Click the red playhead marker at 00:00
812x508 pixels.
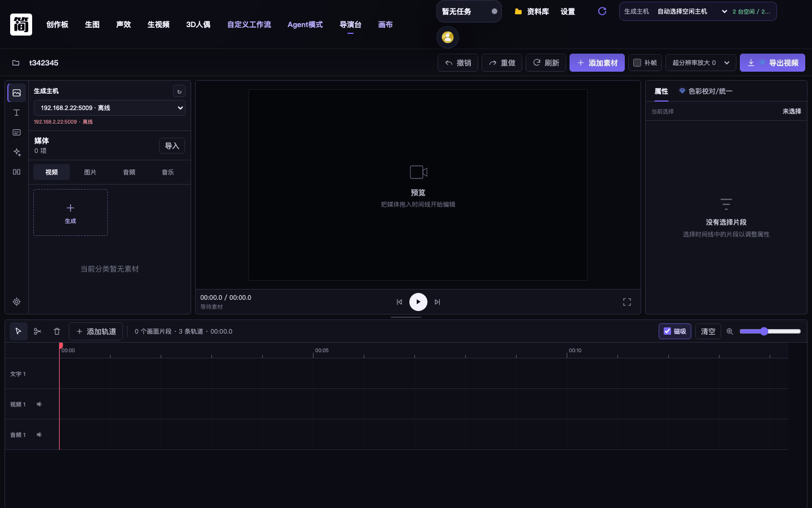pyautogui.click(x=61, y=345)
